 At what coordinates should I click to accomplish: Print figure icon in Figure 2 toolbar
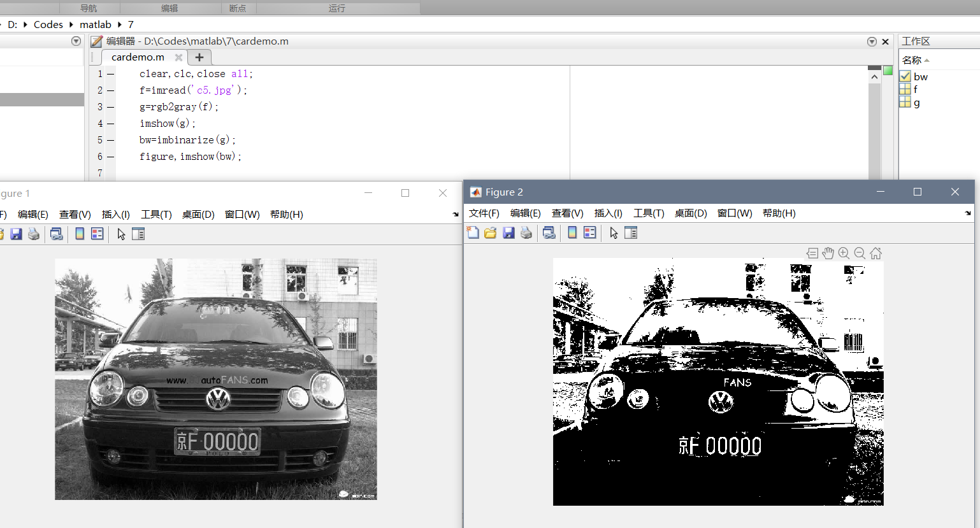[x=526, y=232]
